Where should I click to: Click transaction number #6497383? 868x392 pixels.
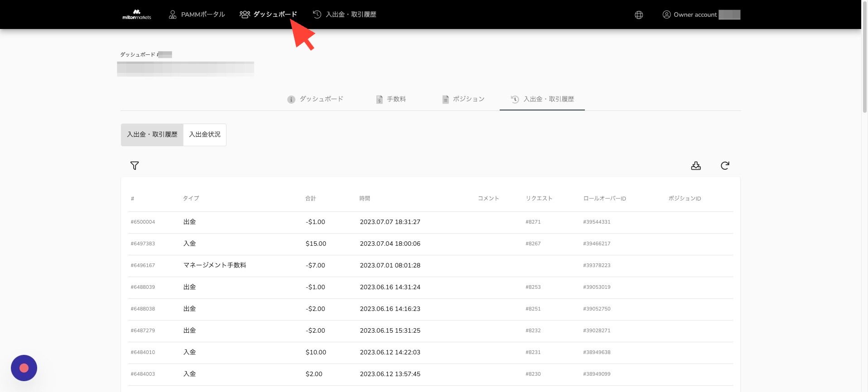point(143,244)
